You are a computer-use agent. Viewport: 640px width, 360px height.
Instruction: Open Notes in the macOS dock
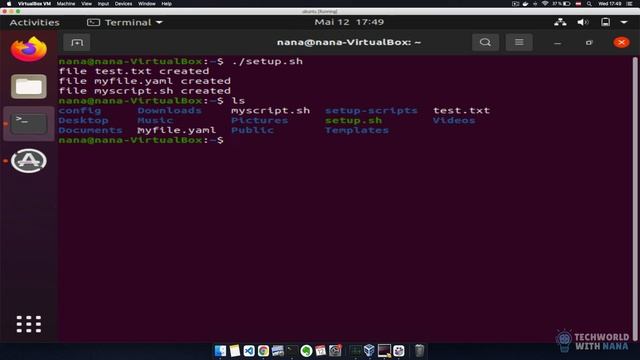[235, 351]
